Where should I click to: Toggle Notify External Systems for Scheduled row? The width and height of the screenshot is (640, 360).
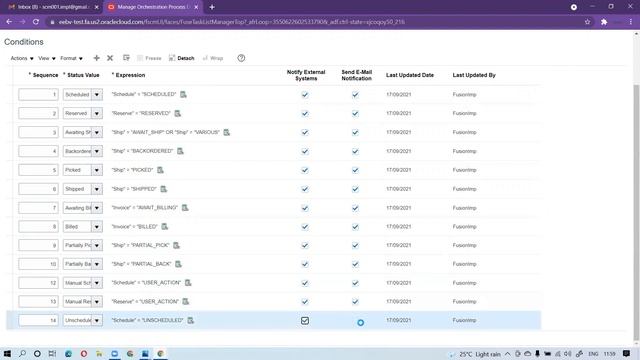(x=305, y=95)
